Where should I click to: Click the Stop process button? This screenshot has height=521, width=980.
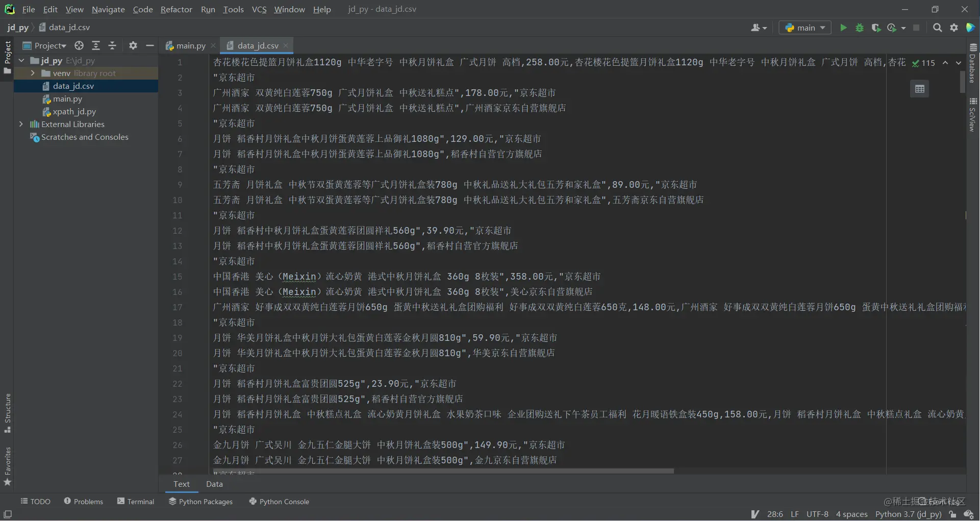coord(916,28)
